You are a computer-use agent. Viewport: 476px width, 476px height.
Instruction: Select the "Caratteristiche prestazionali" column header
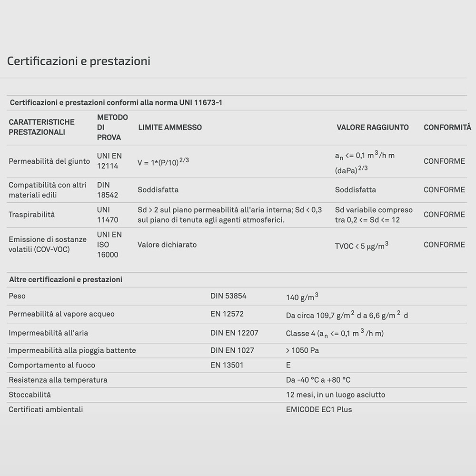click(x=41, y=127)
